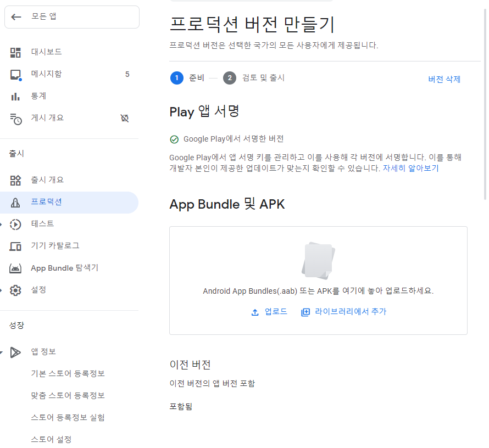Image resolution: width=489 pixels, height=448 pixels.
Task: Click the 프로덕션 버전 만들기 page title
Action: (252, 25)
